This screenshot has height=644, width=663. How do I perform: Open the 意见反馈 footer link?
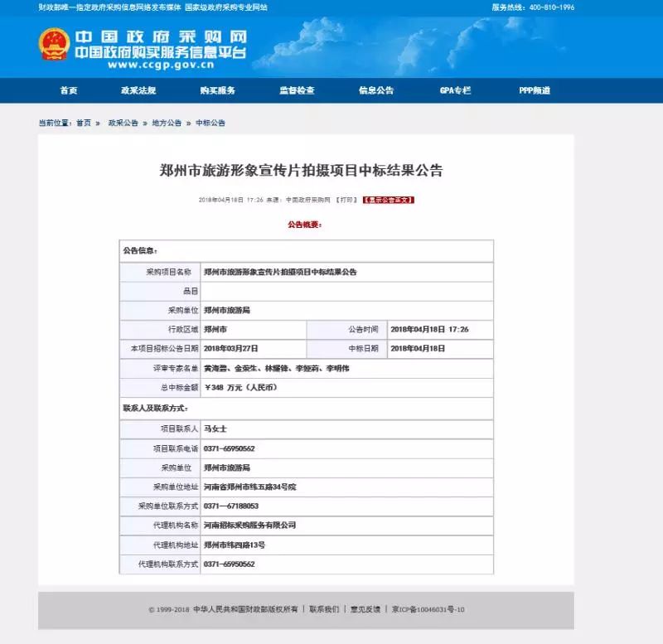point(365,609)
